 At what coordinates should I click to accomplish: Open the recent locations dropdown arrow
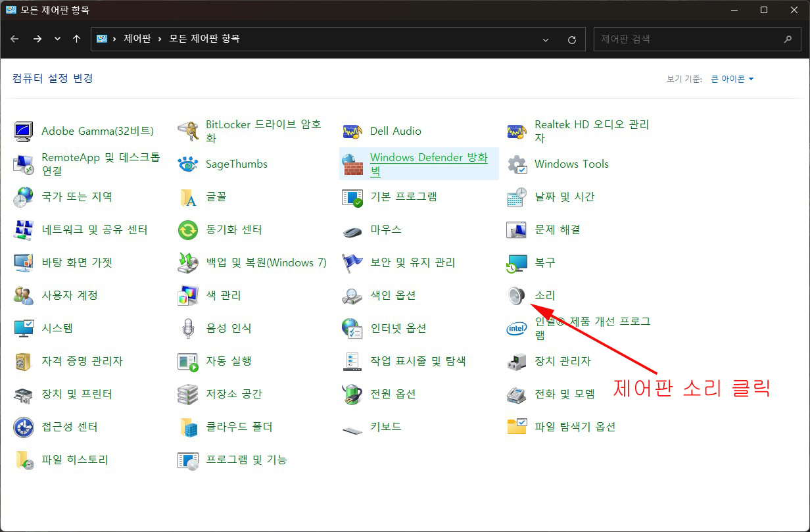coord(57,39)
